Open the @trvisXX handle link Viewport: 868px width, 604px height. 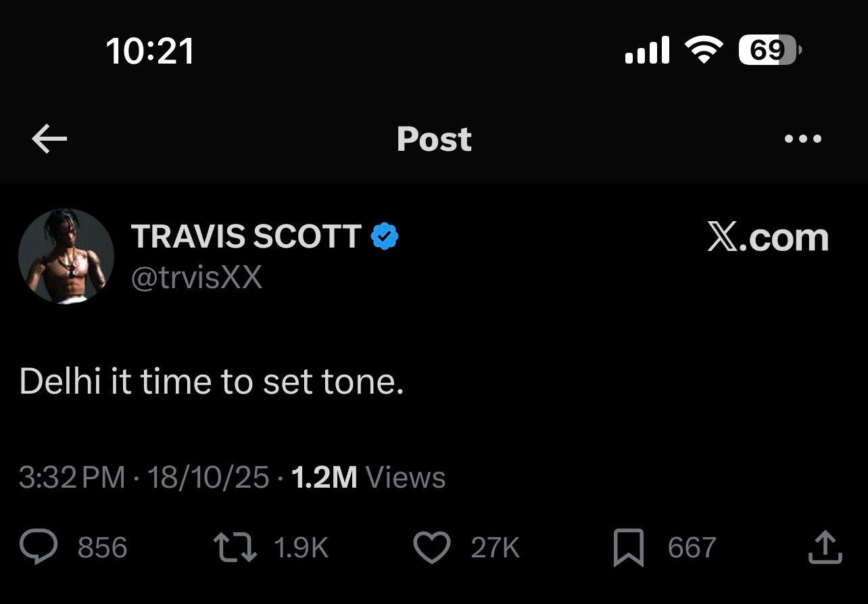click(x=196, y=277)
